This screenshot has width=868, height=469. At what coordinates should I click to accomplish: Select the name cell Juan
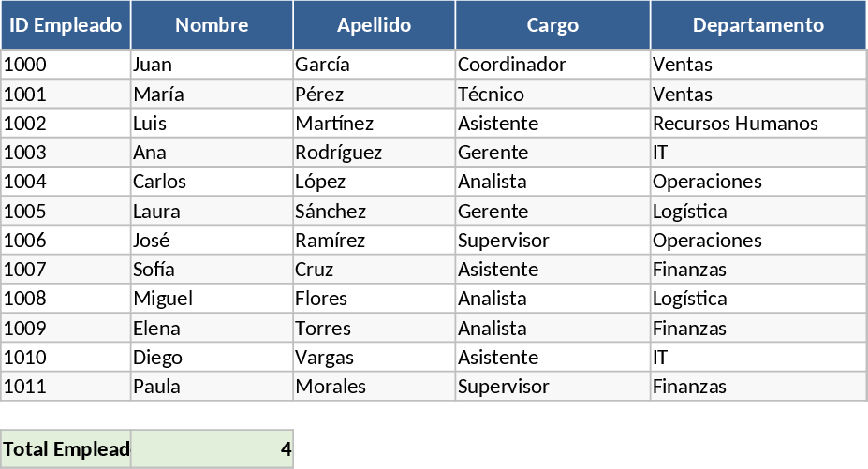tap(212, 65)
